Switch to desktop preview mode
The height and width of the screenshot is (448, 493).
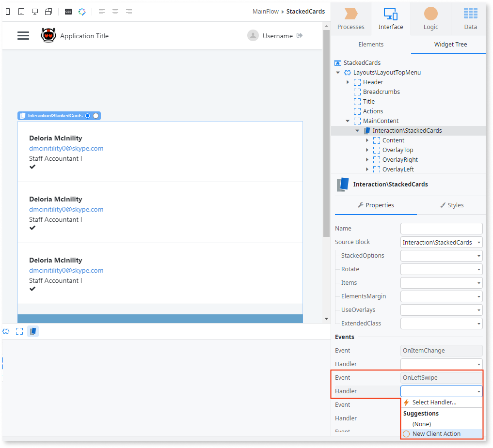click(34, 11)
